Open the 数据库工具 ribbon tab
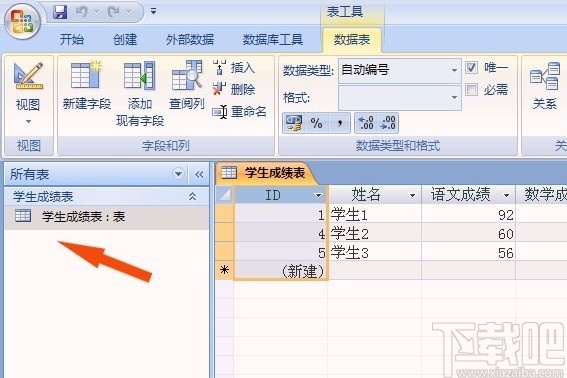The height and width of the screenshot is (378, 567). click(273, 39)
